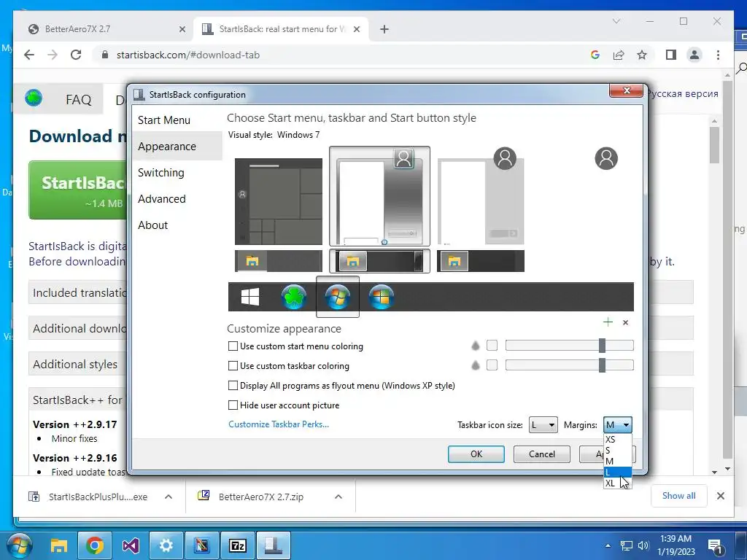This screenshot has width=747, height=560.
Task: Go back to previous page in Chrome
Action: pyautogui.click(x=29, y=55)
